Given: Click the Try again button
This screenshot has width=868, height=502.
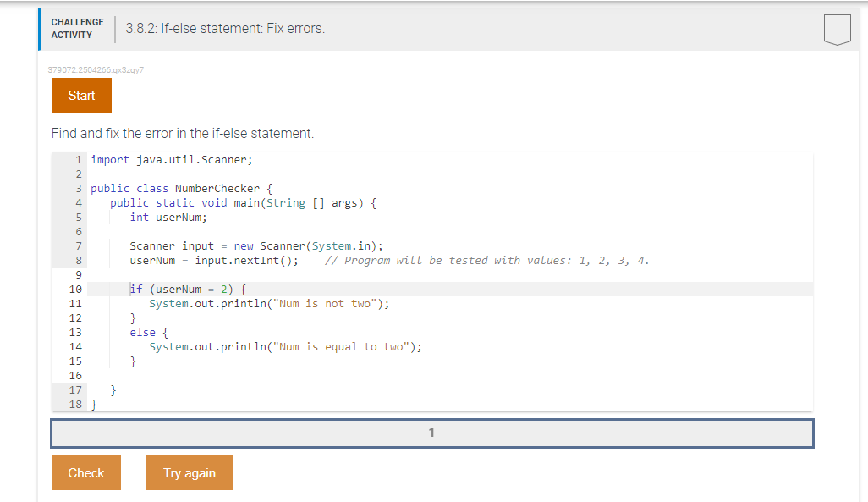Looking at the screenshot, I should [189, 472].
